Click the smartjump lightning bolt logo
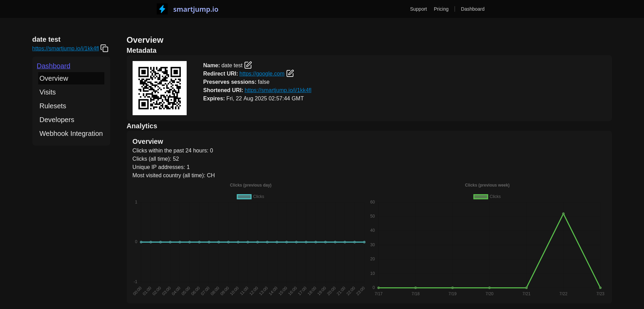 [x=162, y=9]
